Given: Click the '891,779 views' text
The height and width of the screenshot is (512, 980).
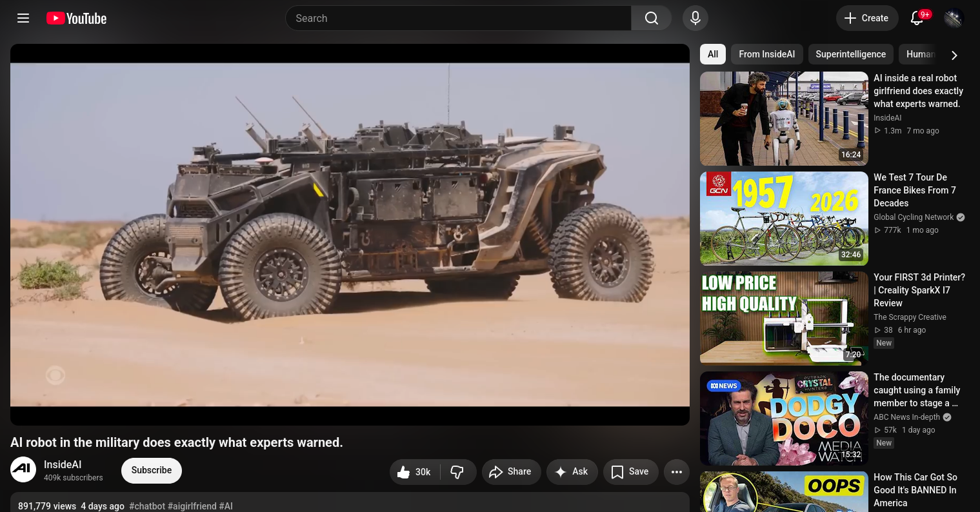Looking at the screenshot, I should pyautogui.click(x=47, y=506).
